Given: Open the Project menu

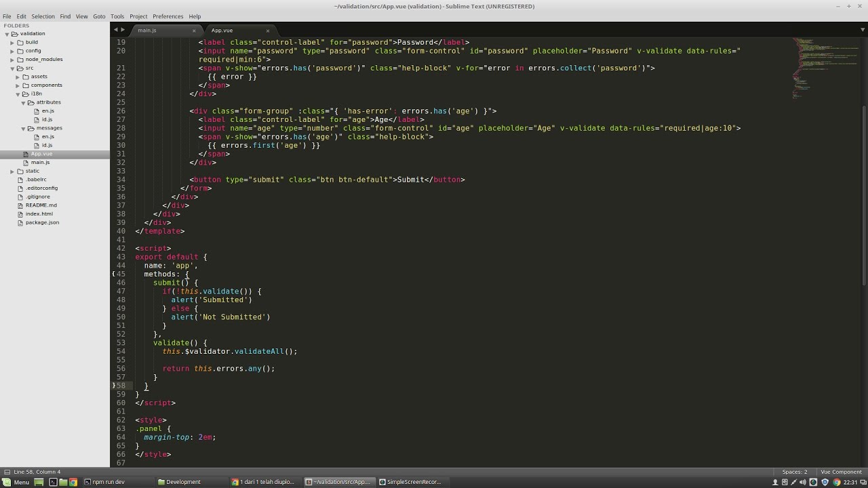Looking at the screenshot, I should pyautogui.click(x=138, y=16).
